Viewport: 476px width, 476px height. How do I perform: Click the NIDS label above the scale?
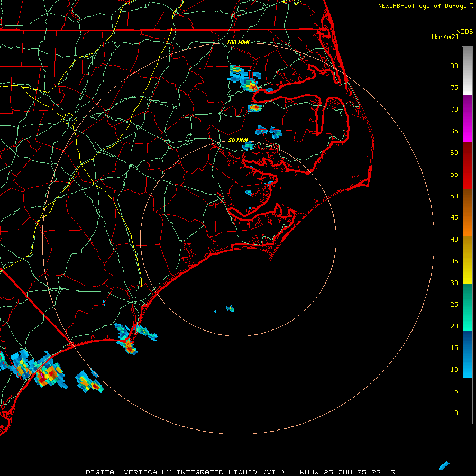point(464,32)
